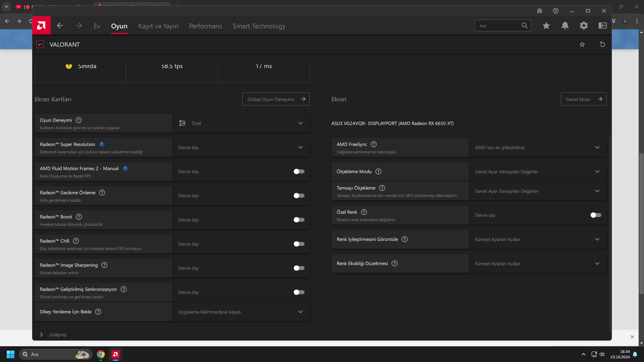Image resolution: width=644 pixels, height=362 pixels.
Task: Open Ölçekleme Modu dropdown
Action: click(538, 171)
